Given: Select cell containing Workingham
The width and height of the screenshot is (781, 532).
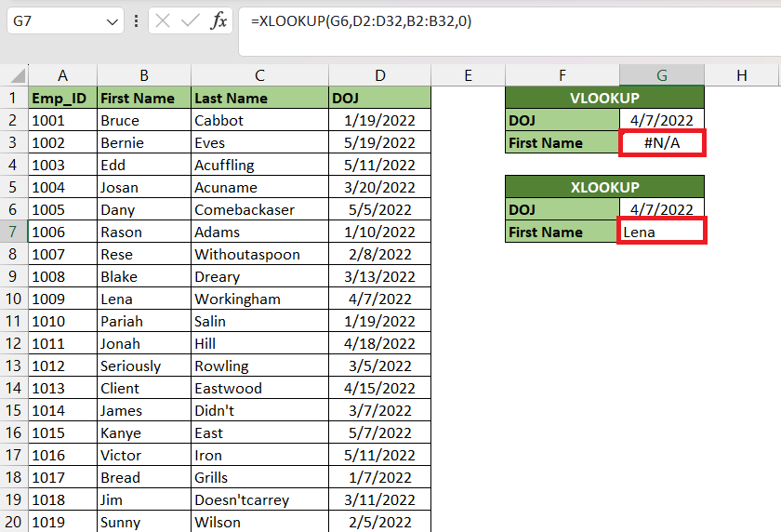Looking at the screenshot, I should (259, 299).
